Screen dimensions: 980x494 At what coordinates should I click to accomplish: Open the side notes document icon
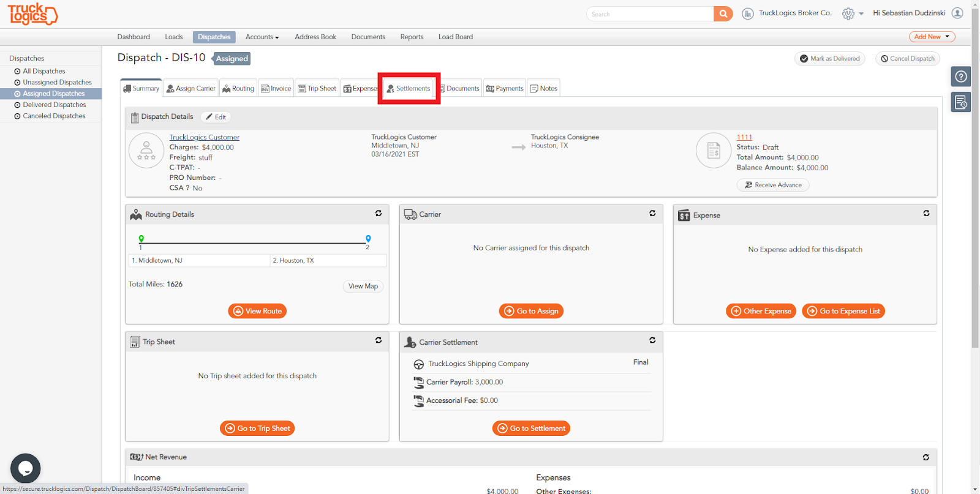pyautogui.click(x=961, y=102)
